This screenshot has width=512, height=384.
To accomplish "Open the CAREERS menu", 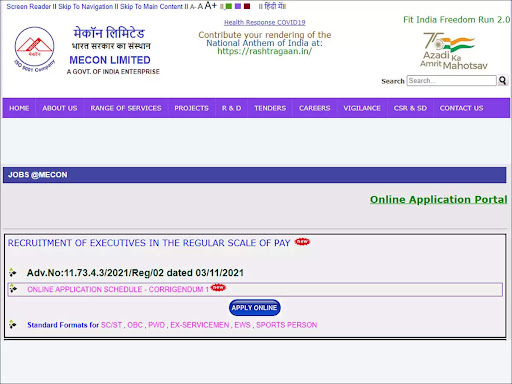I will 314,108.
